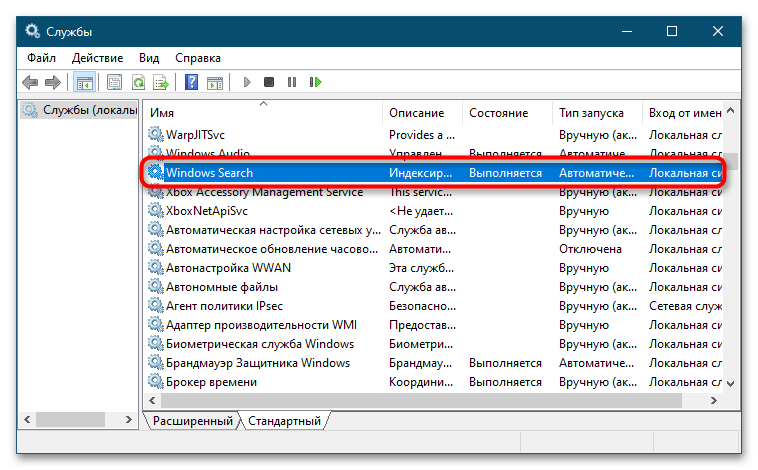Select the WarpJITSvc service name
This screenshot has height=470, width=758.
pos(195,135)
